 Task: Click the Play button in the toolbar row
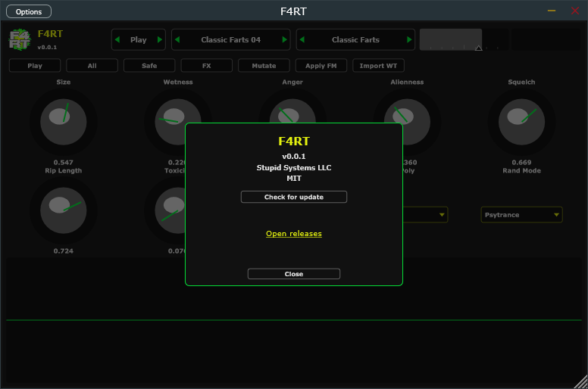(x=35, y=66)
